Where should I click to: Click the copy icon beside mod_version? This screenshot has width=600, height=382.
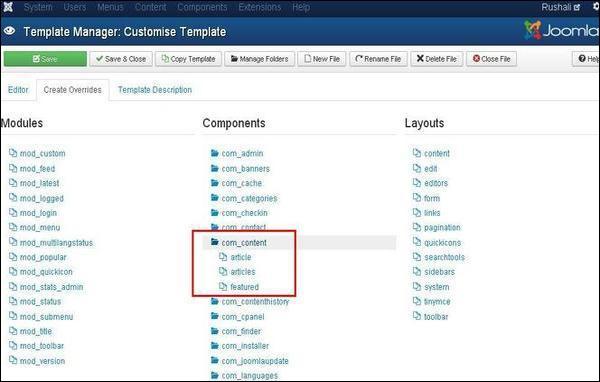tap(13, 361)
